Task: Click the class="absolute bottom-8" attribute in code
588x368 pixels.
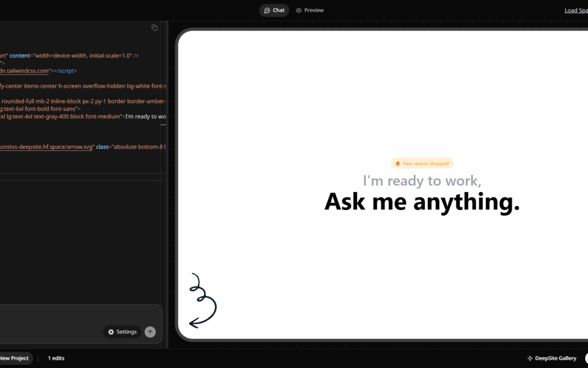Action: 131,147
